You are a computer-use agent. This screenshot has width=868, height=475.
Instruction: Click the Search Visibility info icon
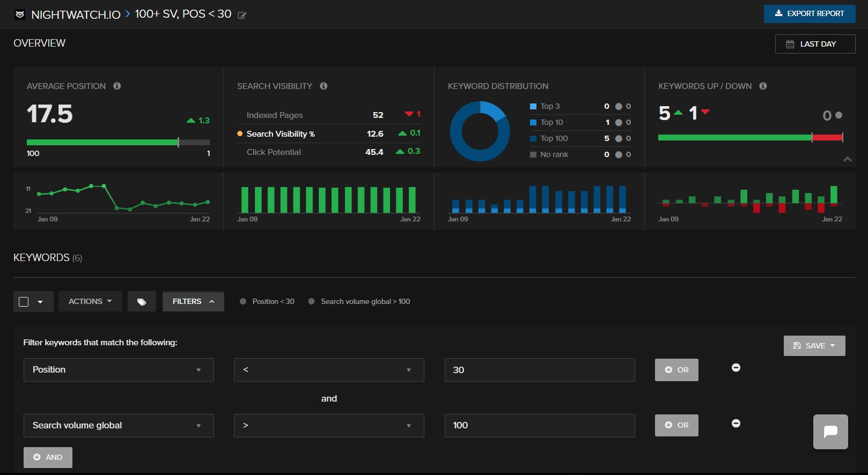[323, 86]
